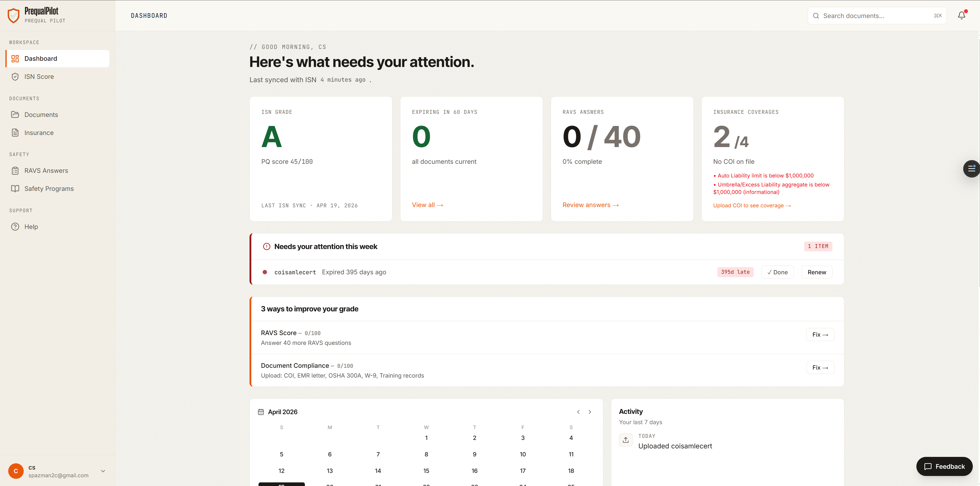Follow the Review answers link
The height and width of the screenshot is (486, 980).
[590, 205]
